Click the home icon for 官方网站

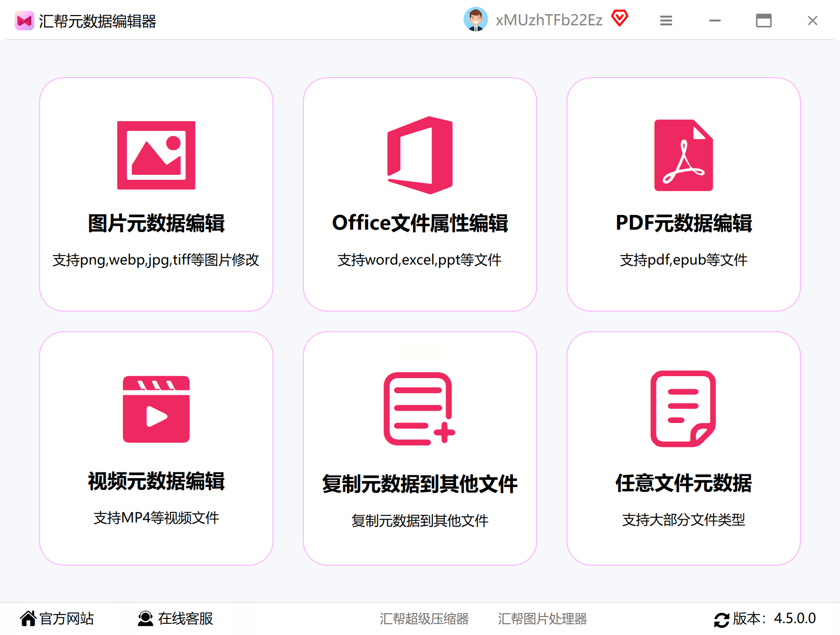pos(28,618)
